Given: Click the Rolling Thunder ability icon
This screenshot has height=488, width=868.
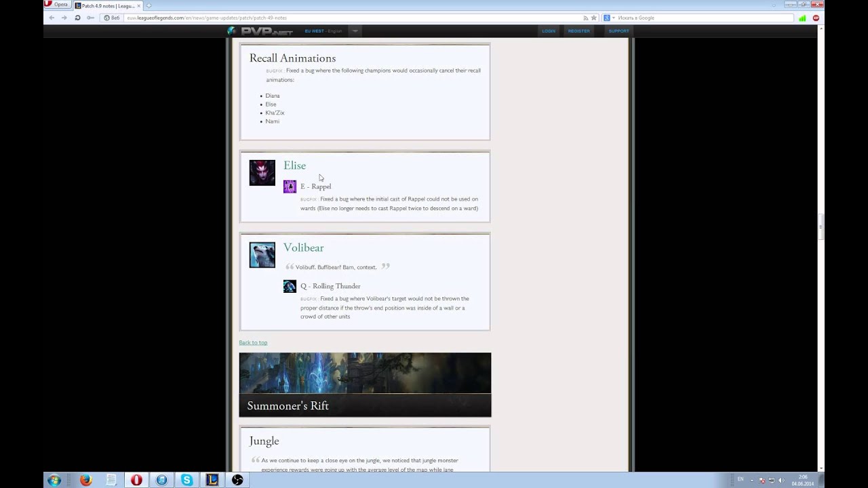Looking at the screenshot, I should click(x=290, y=286).
